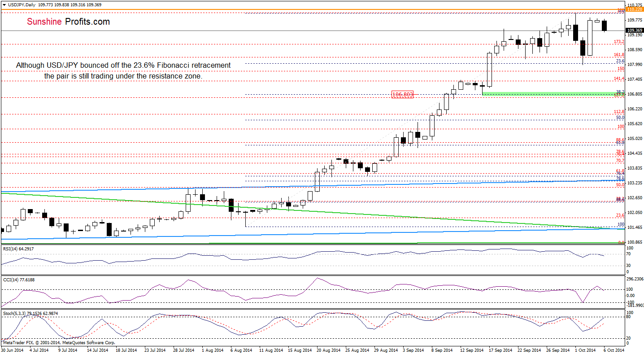Click the 106.220 price axis value
644x354 pixels.
634,109
